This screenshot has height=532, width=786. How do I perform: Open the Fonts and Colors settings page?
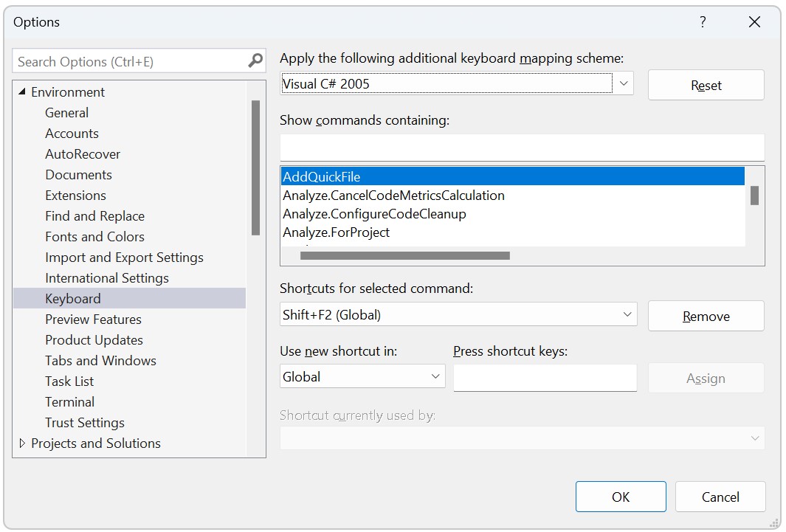click(x=94, y=236)
